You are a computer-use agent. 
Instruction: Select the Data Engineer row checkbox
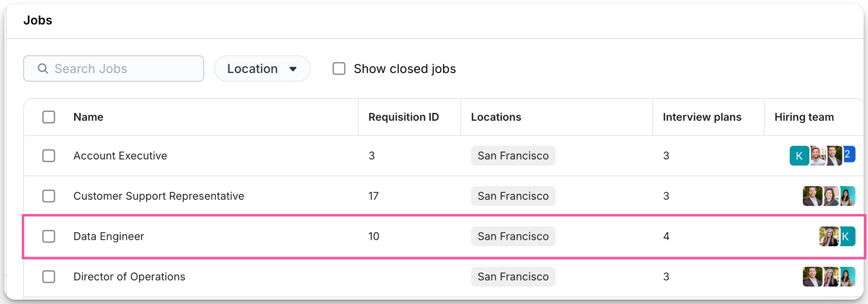click(49, 236)
